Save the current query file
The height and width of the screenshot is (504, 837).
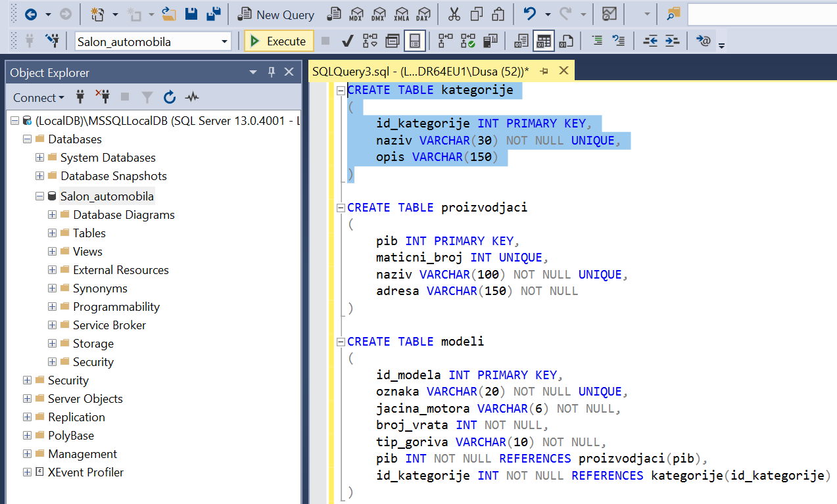[191, 14]
